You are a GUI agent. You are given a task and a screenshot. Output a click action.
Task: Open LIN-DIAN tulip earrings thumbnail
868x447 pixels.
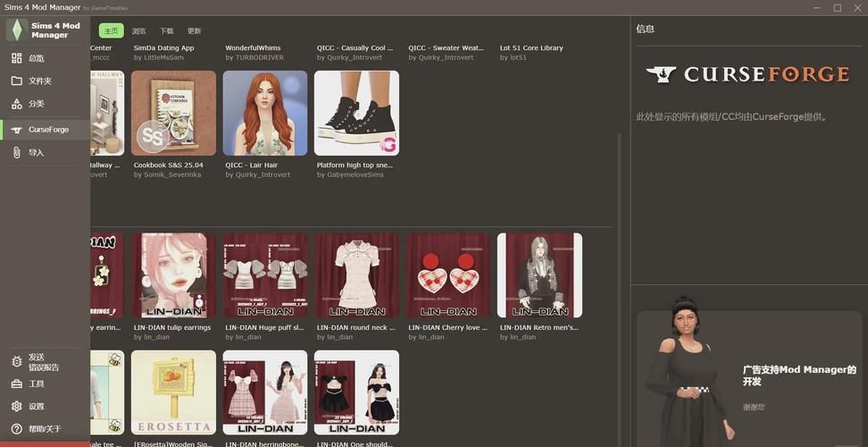click(x=173, y=275)
